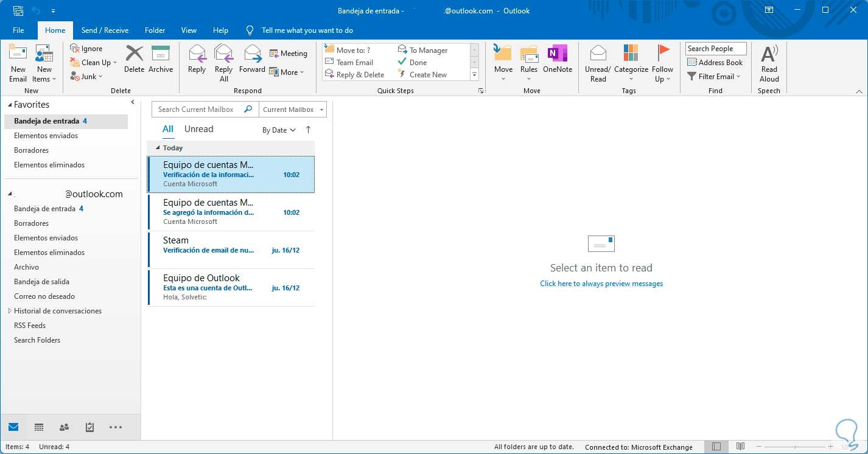Run the To Manager quick step
868x454 pixels.
pyautogui.click(x=423, y=50)
